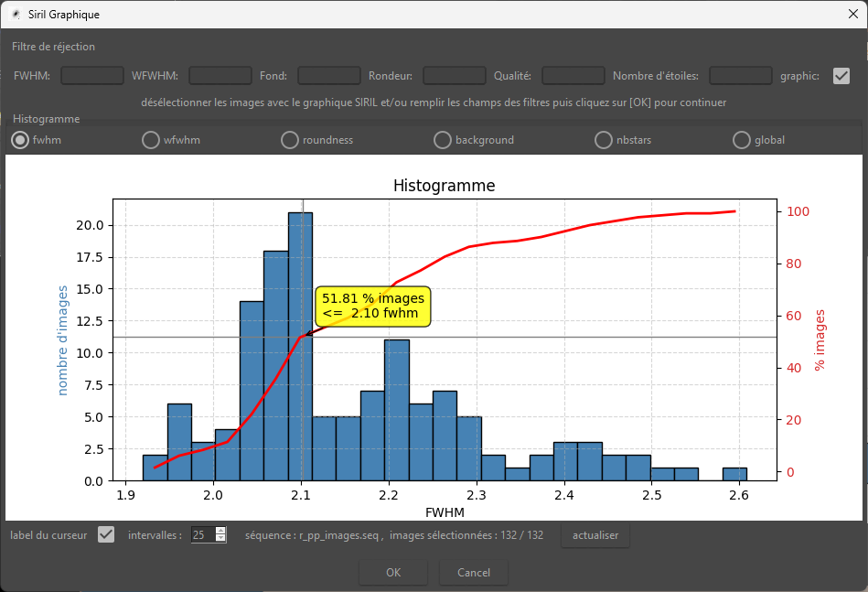Toggle the label du curseur checkbox
This screenshot has width=868, height=592.
[106, 534]
